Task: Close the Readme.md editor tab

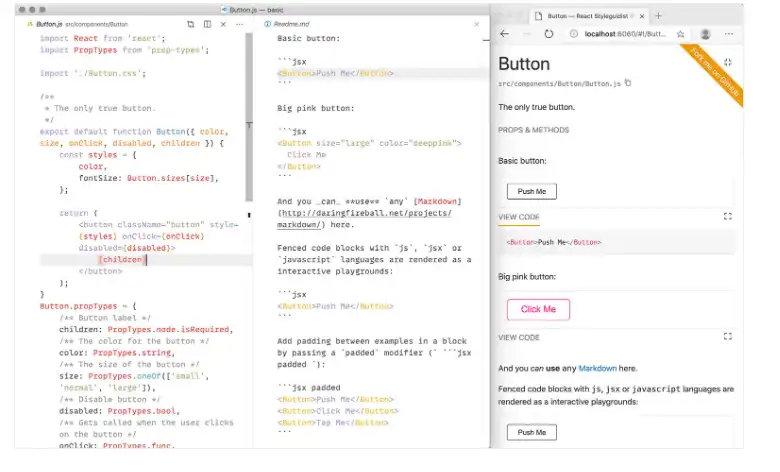Action: (x=477, y=24)
